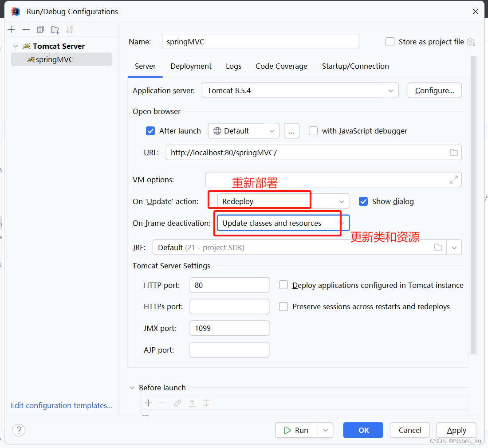Open the On frame deactivation dropdown

click(x=283, y=223)
